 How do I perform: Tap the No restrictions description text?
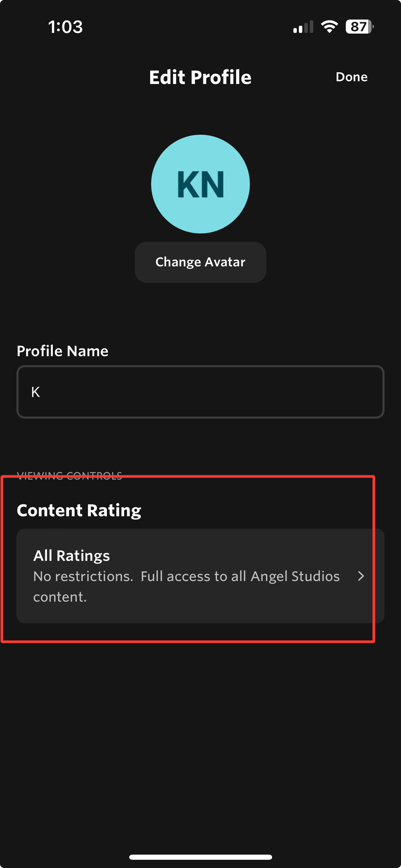click(x=186, y=587)
